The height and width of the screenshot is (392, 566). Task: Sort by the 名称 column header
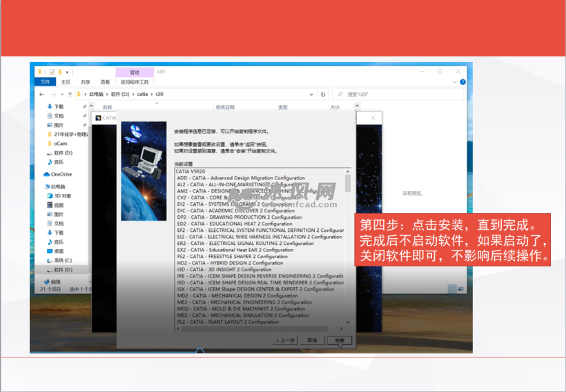(x=107, y=107)
